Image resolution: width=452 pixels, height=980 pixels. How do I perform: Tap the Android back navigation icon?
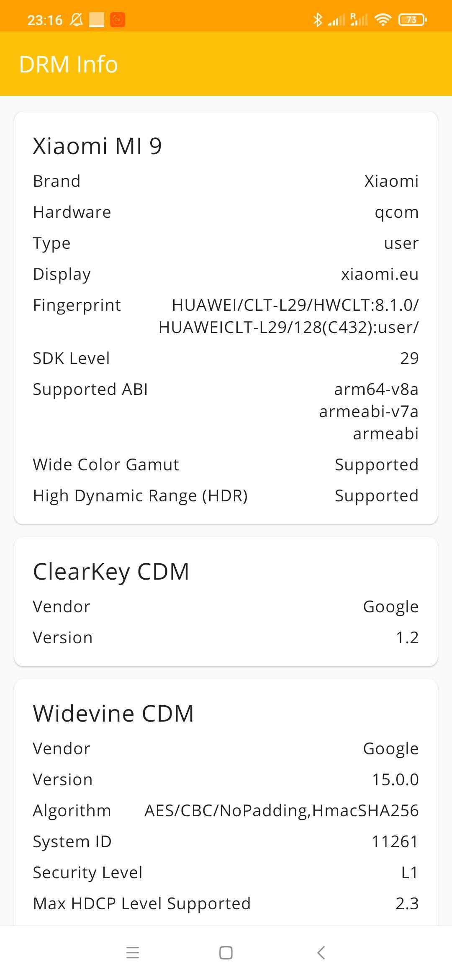tap(321, 953)
